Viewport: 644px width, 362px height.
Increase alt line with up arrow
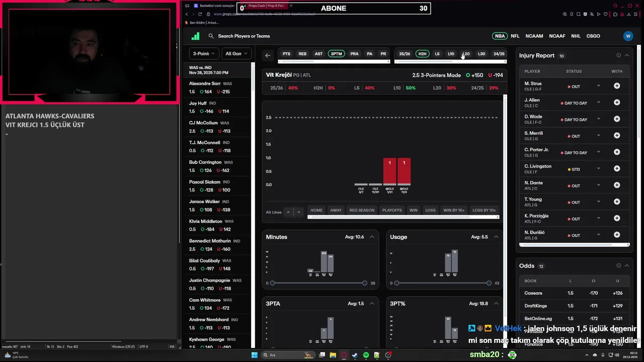tap(288, 212)
